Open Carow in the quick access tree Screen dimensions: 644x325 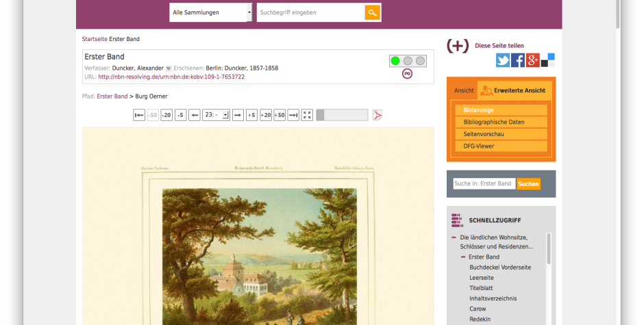[478, 309]
